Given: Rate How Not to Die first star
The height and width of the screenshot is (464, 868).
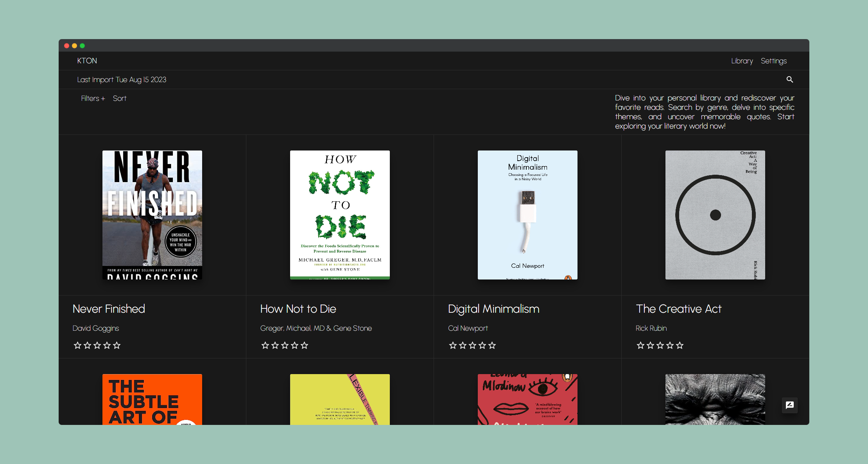Looking at the screenshot, I should pos(265,345).
